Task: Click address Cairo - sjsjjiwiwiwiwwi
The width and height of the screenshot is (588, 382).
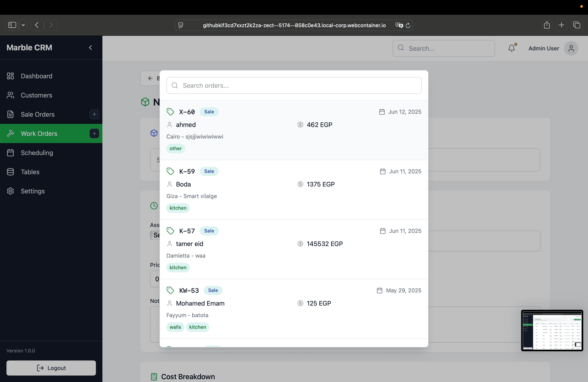Action: [195, 136]
